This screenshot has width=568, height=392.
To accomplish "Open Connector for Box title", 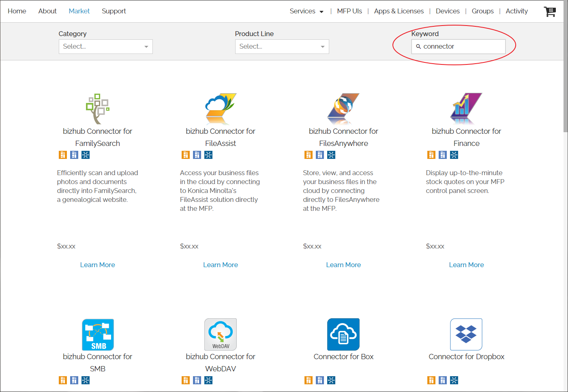I will click(343, 357).
